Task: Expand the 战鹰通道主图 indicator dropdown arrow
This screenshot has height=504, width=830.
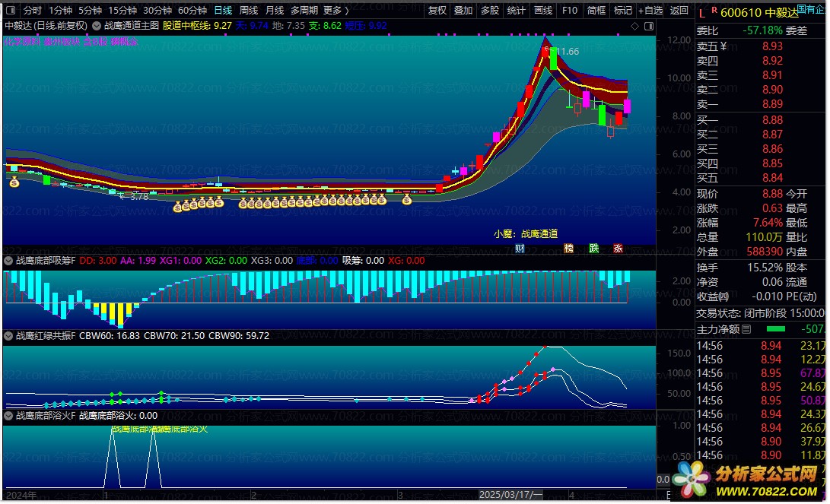Action: click(x=97, y=25)
